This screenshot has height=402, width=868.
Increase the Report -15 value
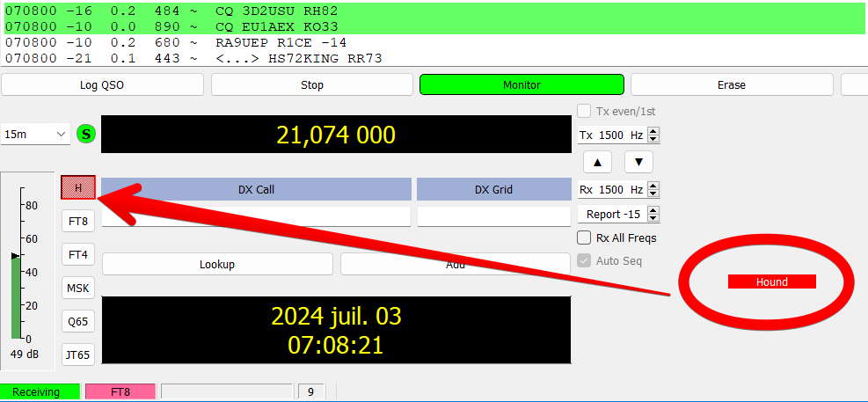pos(653,210)
